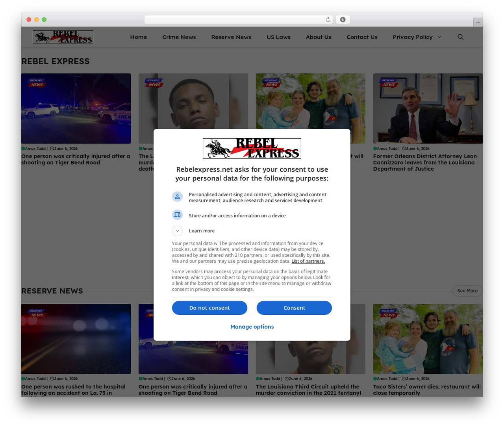
Task: Open the Taco Sisters article thumbnail
Action: pos(428,339)
